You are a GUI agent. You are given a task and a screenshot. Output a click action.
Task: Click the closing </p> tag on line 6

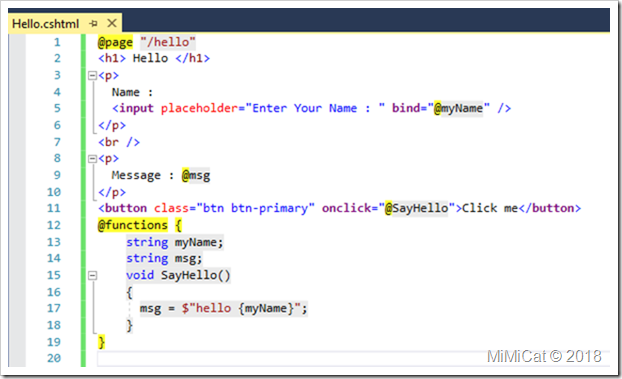click(x=112, y=126)
